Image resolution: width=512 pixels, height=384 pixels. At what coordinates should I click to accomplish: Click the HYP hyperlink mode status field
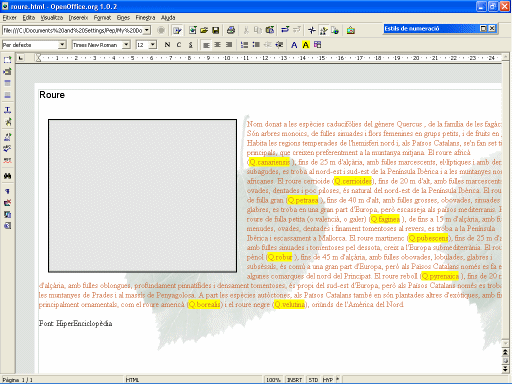[328, 380]
